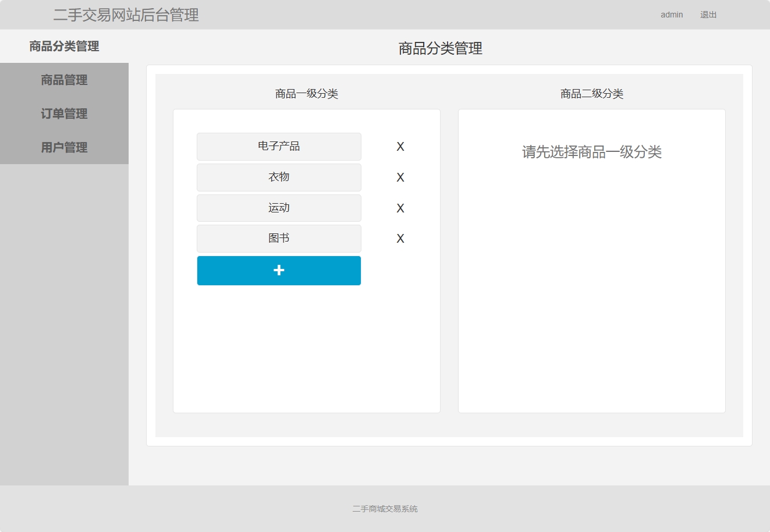The height and width of the screenshot is (532, 770).
Task: Click the 商品二级分类 panel heading
Action: coord(591,94)
